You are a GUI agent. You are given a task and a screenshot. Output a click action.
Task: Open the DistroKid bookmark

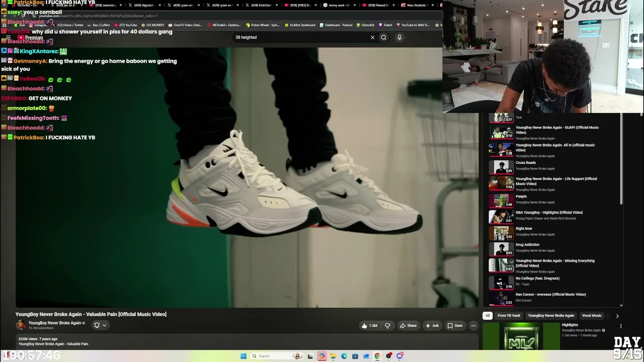(365, 25)
